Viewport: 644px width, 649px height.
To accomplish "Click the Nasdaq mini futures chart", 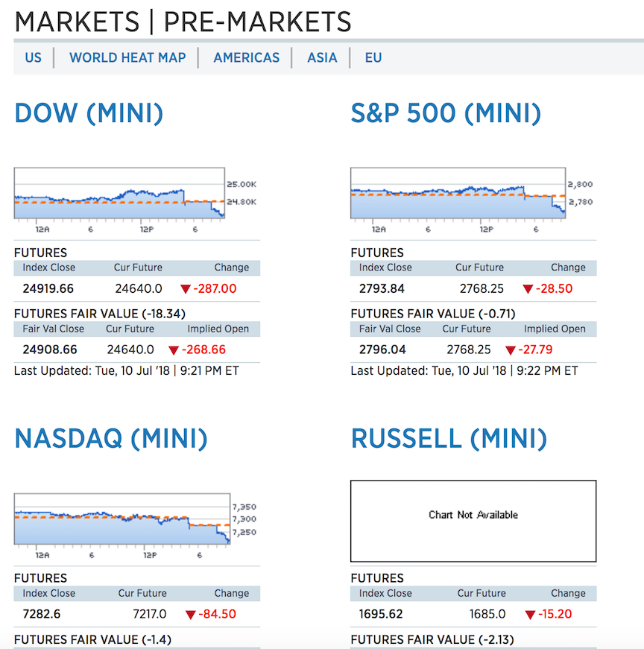I will click(x=122, y=519).
